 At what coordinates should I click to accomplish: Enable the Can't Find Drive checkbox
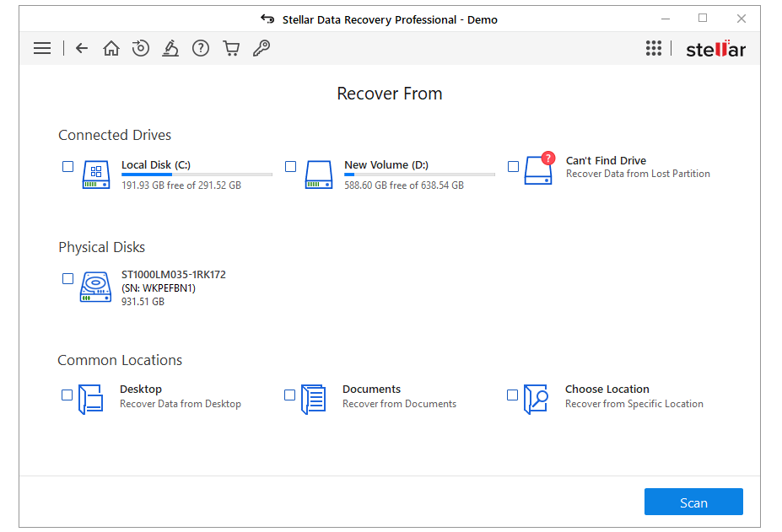pyautogui.click(x=513, y=167)
